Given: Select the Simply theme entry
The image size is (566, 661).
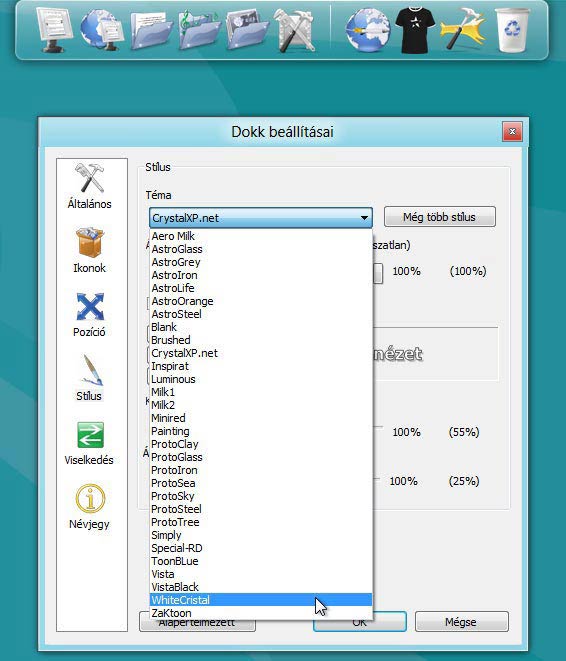Looking at the screenshot, I should tap(261, 535).
